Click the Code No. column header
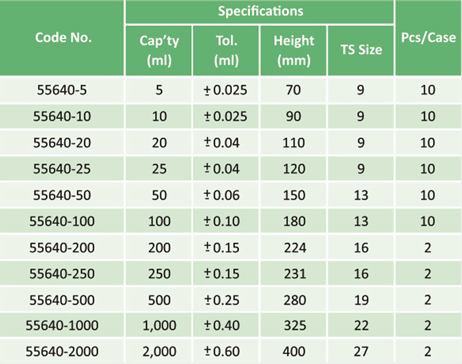 (62, 38)
